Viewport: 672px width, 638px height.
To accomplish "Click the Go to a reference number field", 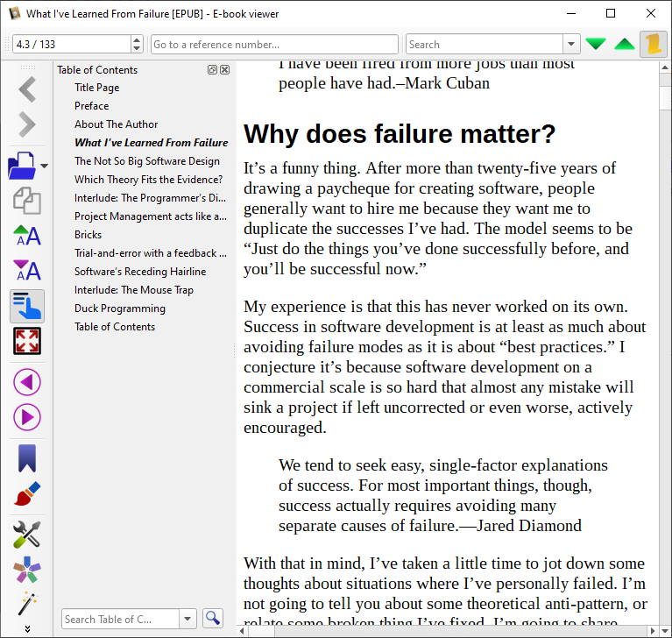I will pos(274,44).
